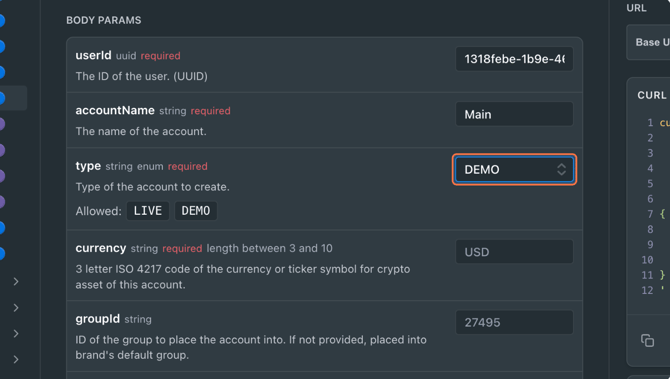Expand the topmost collapsed sidebar chevron

(x=16, y=282)
